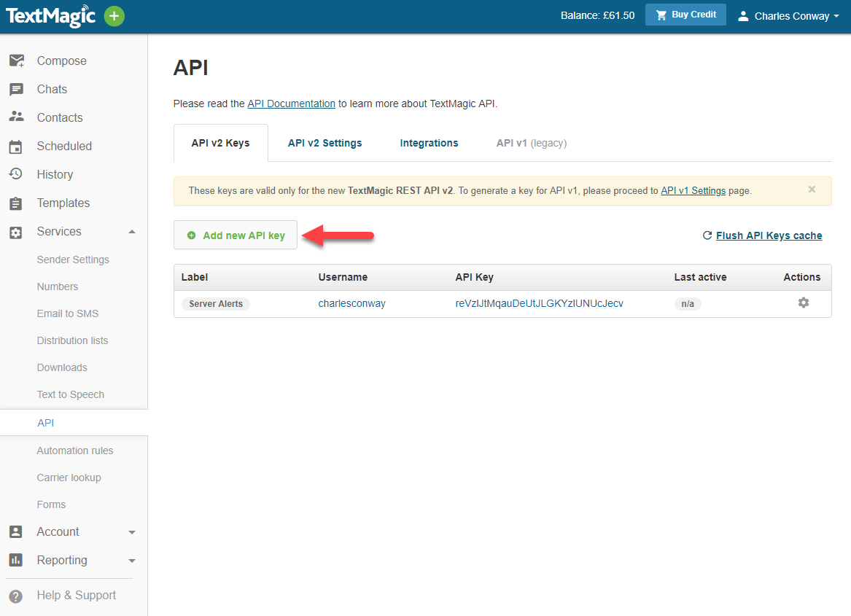Switch to the Integrations tab

pos(429,143)
